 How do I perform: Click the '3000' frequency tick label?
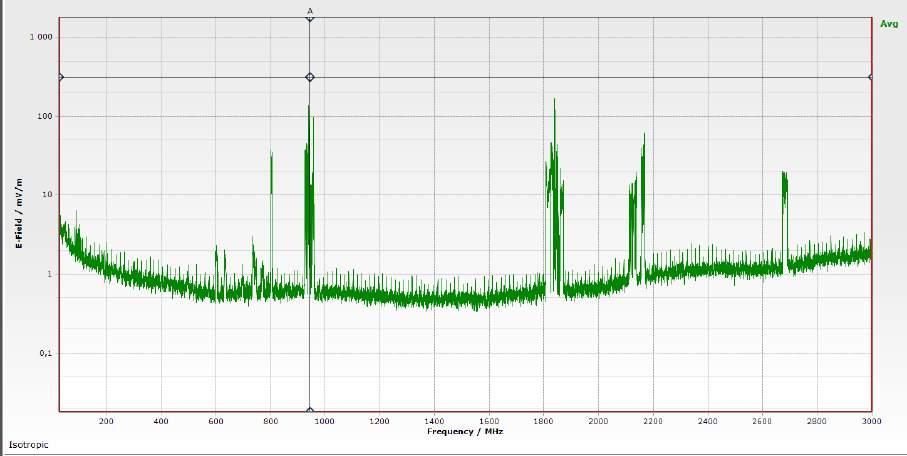pyautogui.click(x=871, y=421)
